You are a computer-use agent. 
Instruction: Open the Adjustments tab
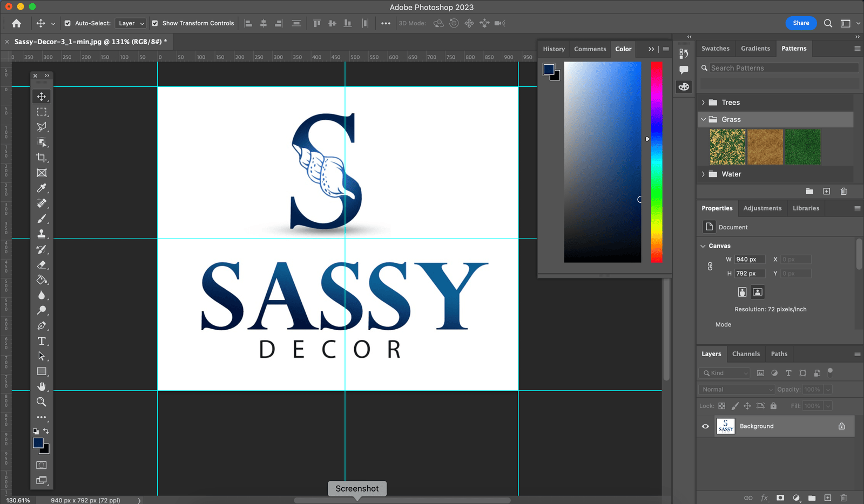(762, 208)
